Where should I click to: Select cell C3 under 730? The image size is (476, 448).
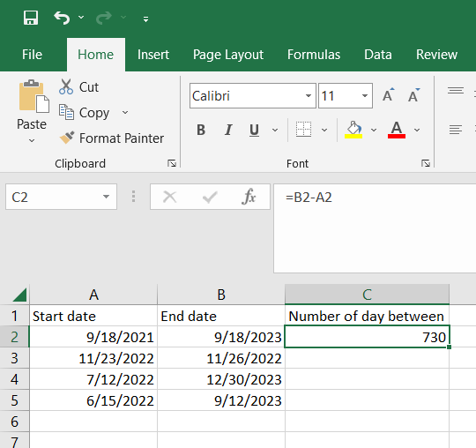[367, 358]
